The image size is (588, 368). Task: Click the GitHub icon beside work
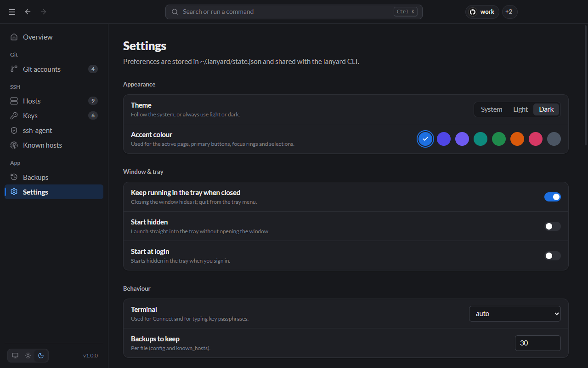[x=473, y=12]
